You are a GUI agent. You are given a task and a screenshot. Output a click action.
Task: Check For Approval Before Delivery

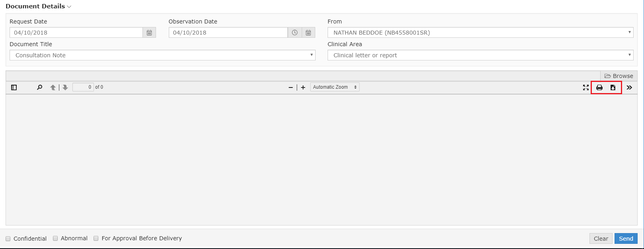pos(96,238)
